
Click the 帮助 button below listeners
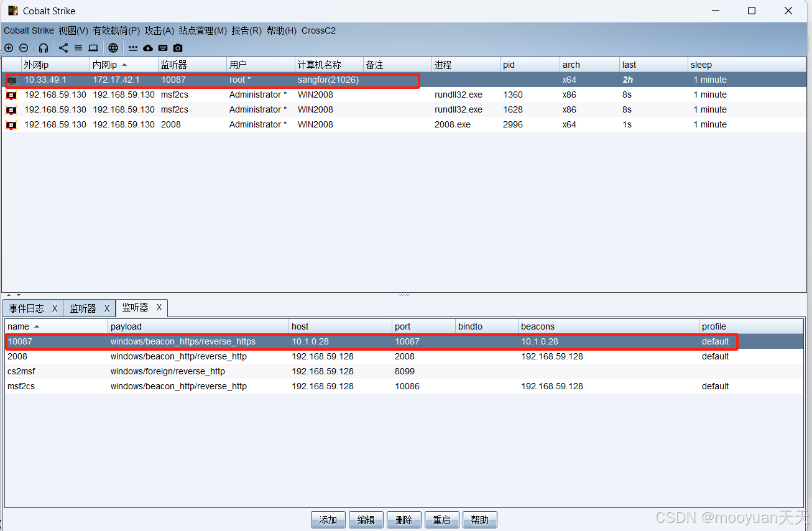click(x=480, y=520)
